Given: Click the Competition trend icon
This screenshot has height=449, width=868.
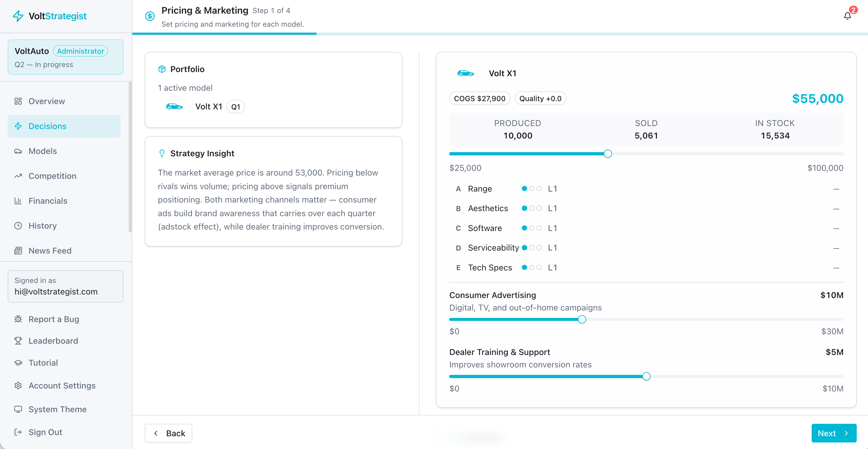Looking at the screenshot, I should point(18,176).
